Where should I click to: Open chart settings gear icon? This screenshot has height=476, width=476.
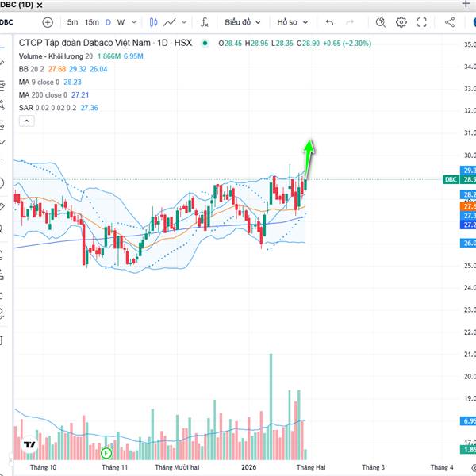pyautogui.click(x=401, y=22)
